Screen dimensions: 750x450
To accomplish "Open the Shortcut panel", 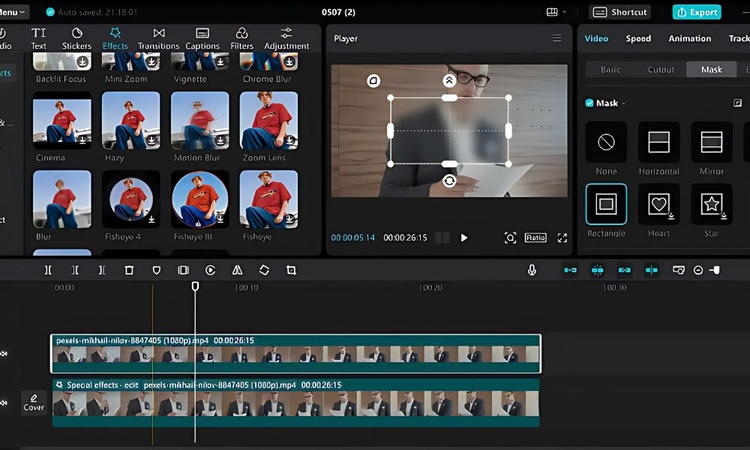I will 620,12.
